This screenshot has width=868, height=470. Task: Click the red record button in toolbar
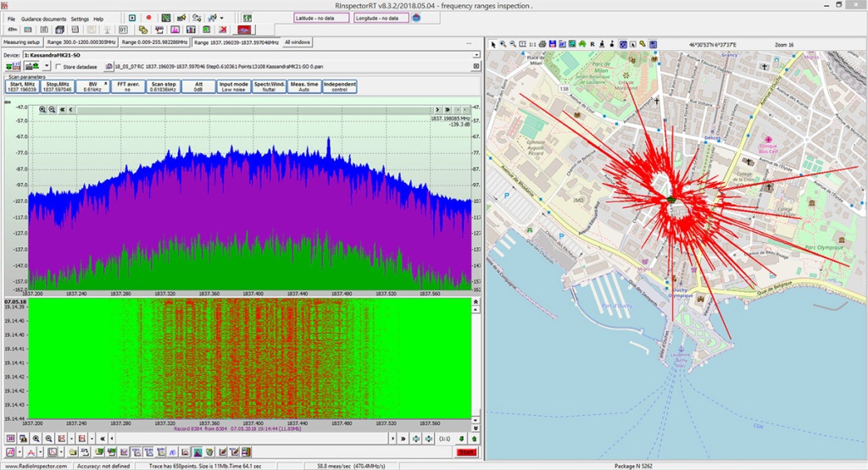coord(148,18)
